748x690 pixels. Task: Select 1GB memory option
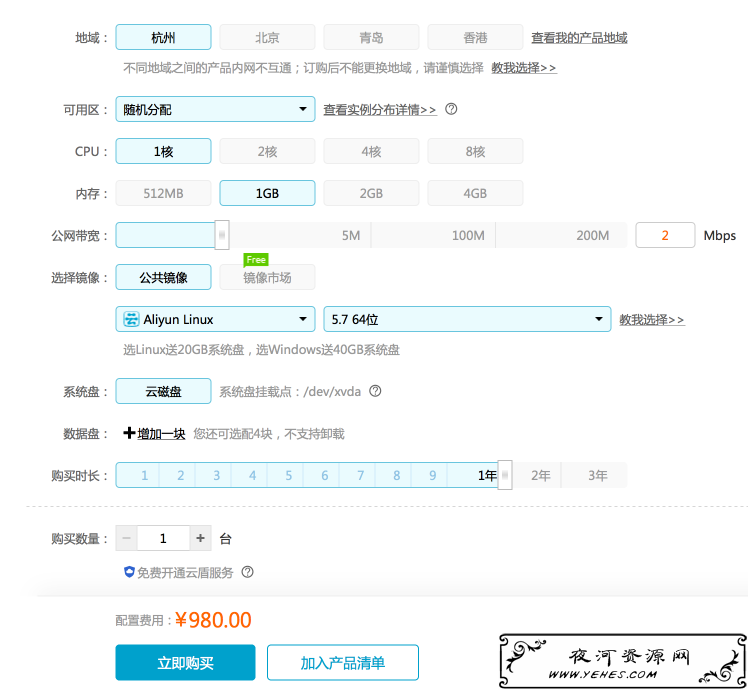[267, 193]
